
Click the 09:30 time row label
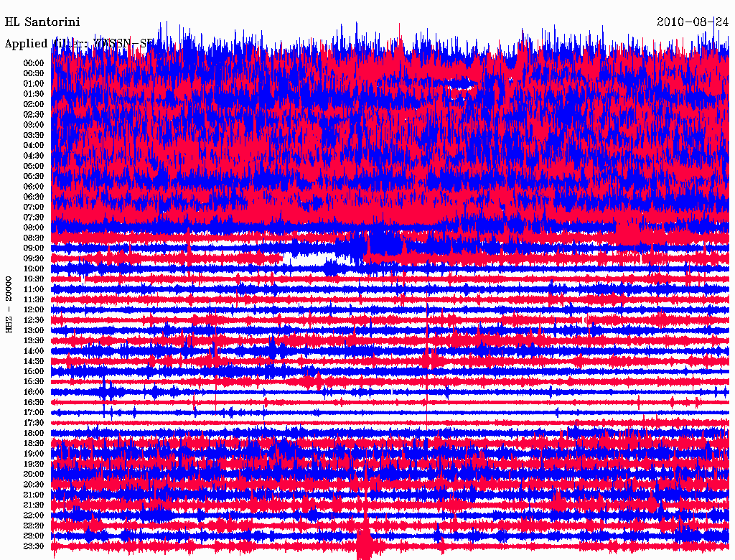click(x=34, y=258)
